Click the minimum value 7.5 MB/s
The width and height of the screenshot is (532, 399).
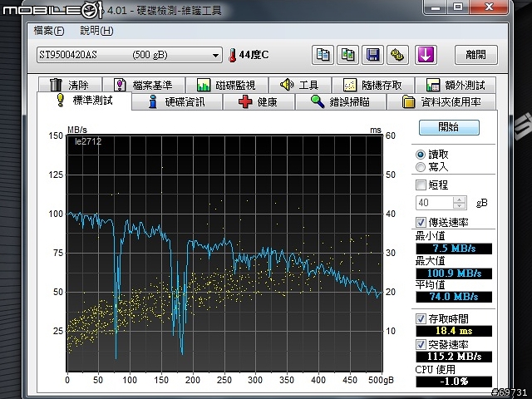(454, 249)
